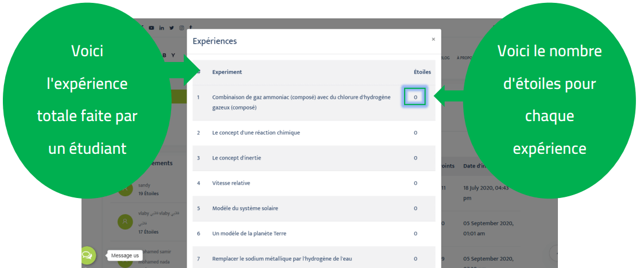Click the scroll-to-top arrow button
644x268 pixels.
[x=554, y=253]
